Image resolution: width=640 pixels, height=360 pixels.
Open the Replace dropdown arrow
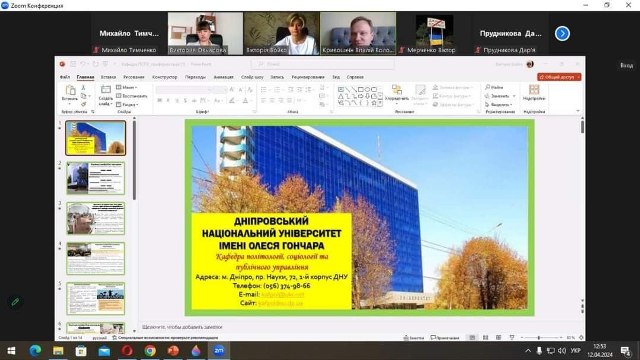coord(513,96)
